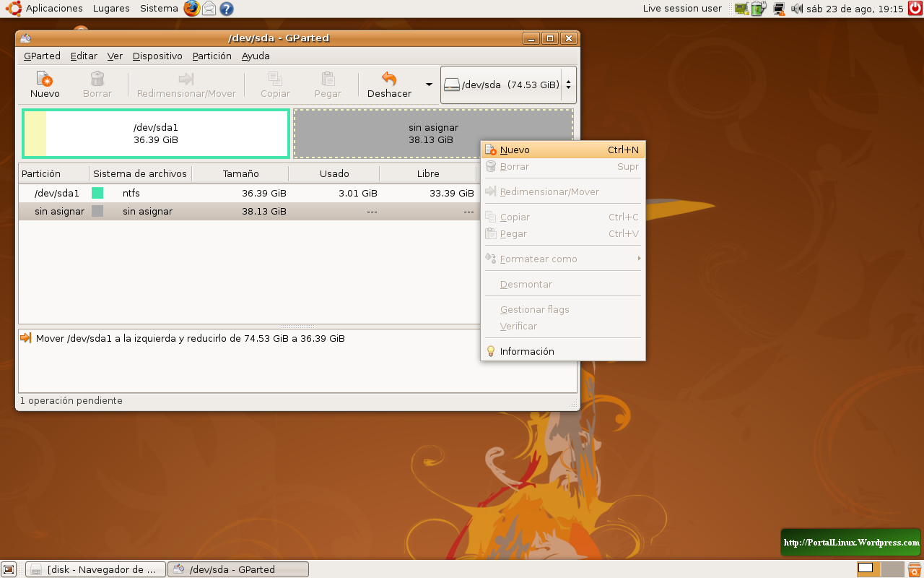Click Borrar in the context menu

pyautogui.click(x=563, y=167)
